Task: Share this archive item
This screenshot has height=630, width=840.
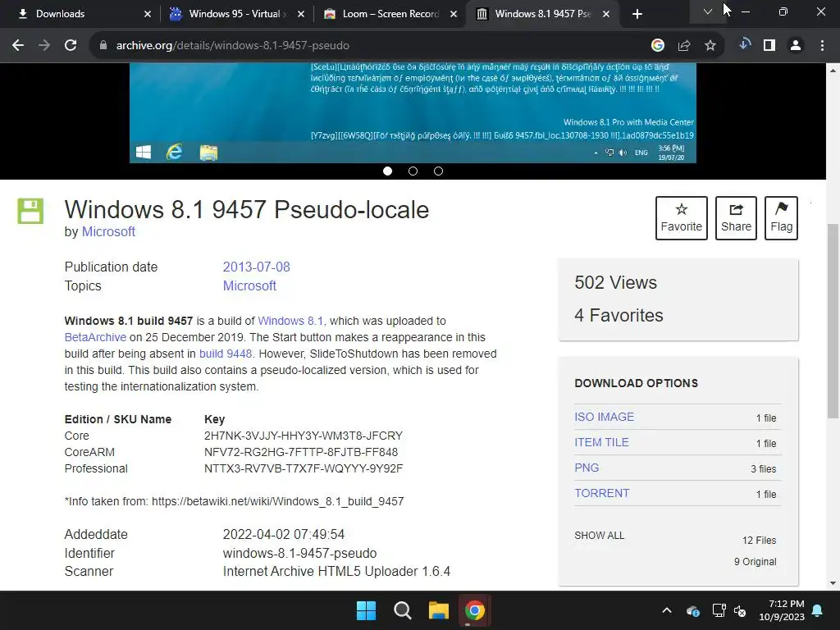Action: 736,218
